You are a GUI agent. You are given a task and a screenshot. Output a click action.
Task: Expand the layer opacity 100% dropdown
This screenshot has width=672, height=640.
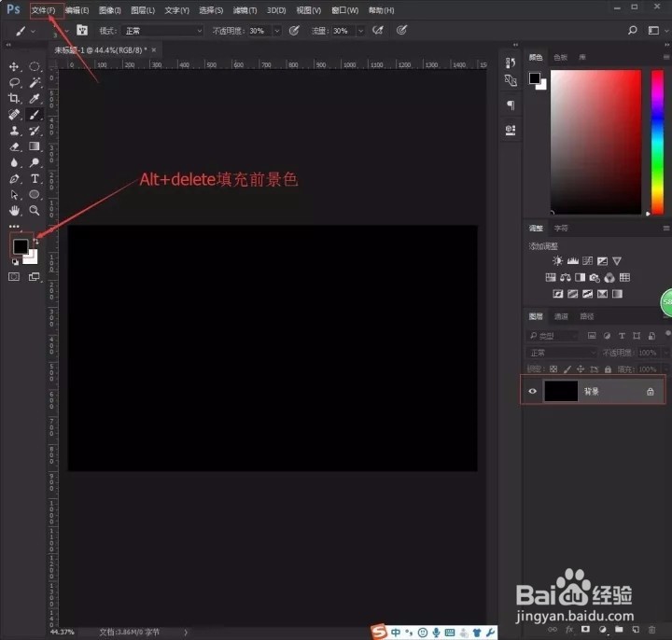point(665,353)
